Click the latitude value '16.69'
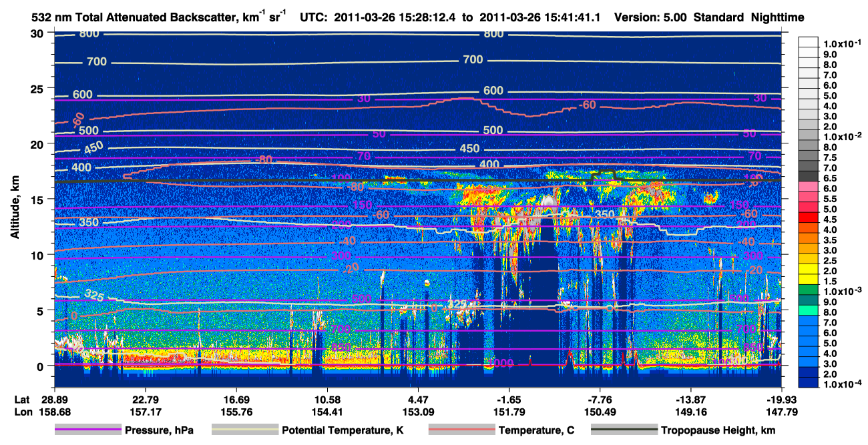The image size is (868, 445). click(236, 399)
